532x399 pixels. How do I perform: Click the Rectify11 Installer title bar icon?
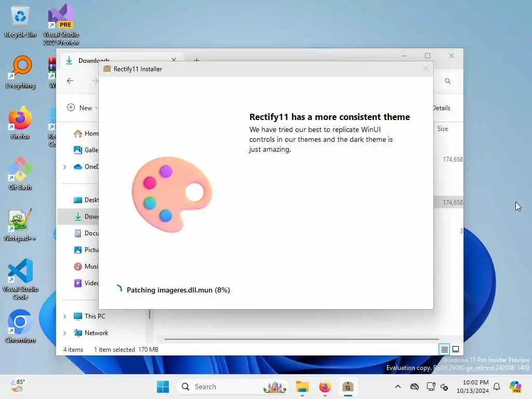[107, 69]
